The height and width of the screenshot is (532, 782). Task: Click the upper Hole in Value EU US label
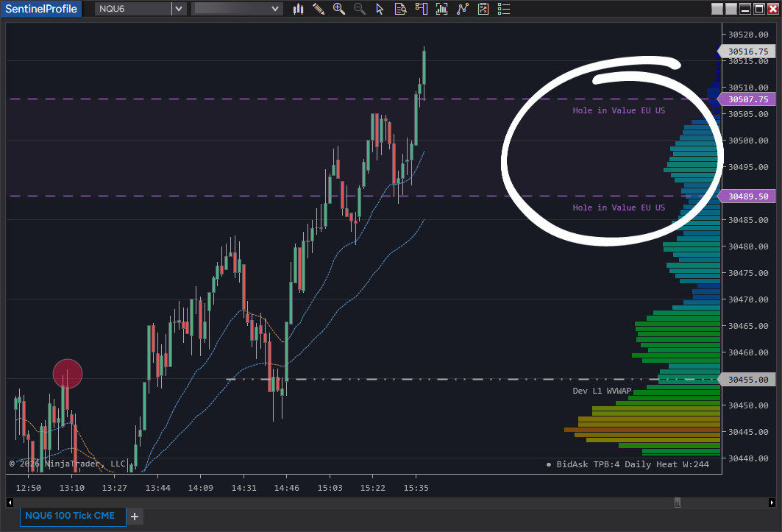coord(619,110)
